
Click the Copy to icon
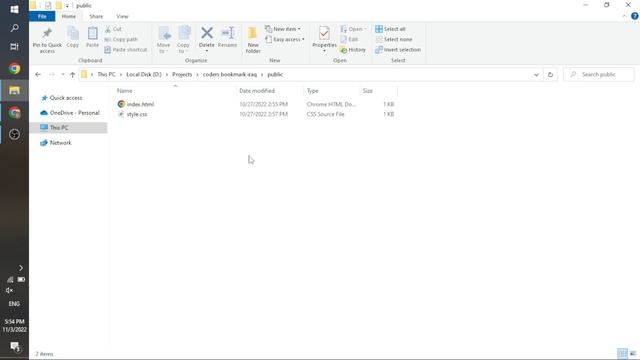(184, 33)
